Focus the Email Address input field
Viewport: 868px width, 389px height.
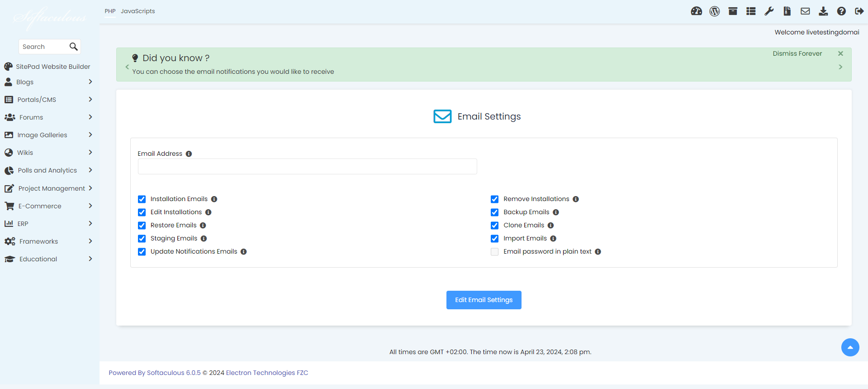(307, 167)
